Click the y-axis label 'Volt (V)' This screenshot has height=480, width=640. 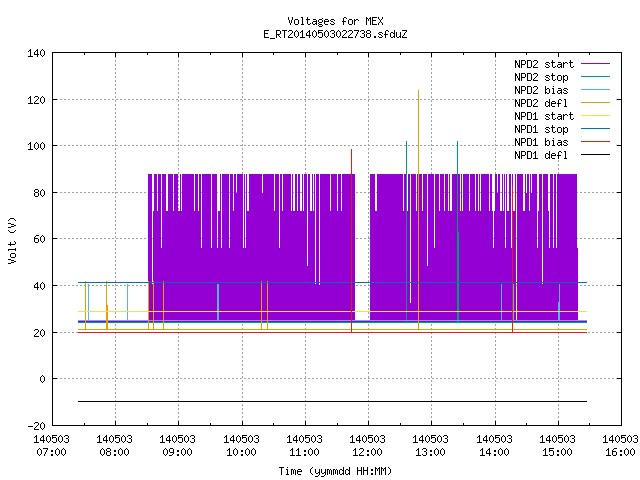[x=12, y=240]
